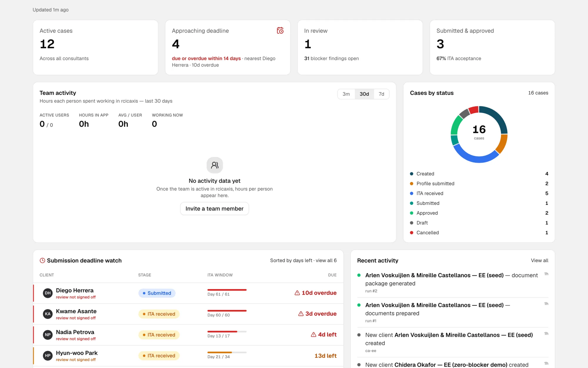588x368 pixels.
Task: Click Invite a team member button
Action: click(215, 209)
